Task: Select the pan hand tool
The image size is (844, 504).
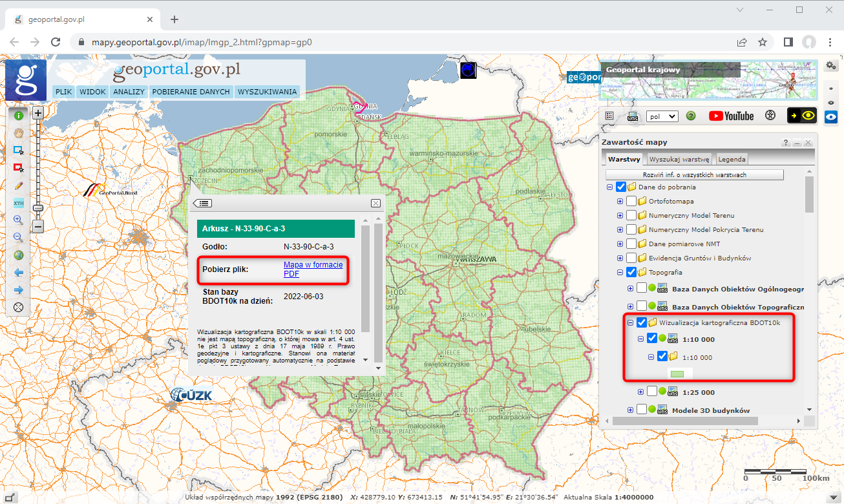Action: tap(19, 132)
